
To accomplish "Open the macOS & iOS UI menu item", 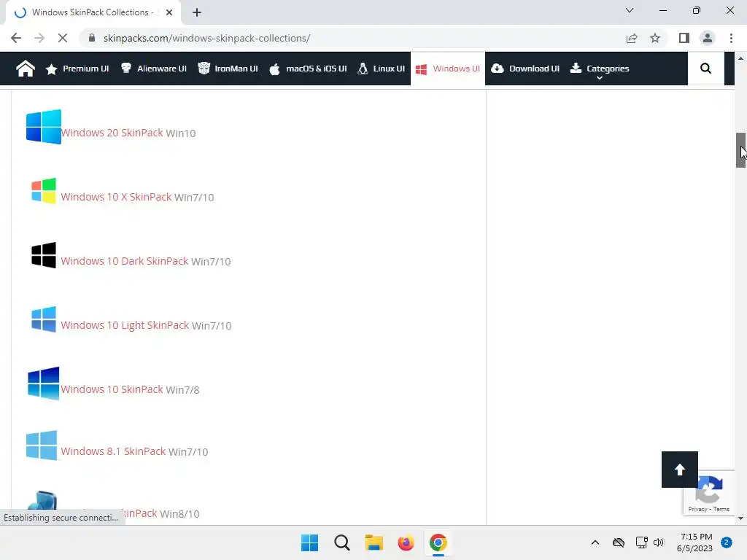I will click(x=308, y=69).
